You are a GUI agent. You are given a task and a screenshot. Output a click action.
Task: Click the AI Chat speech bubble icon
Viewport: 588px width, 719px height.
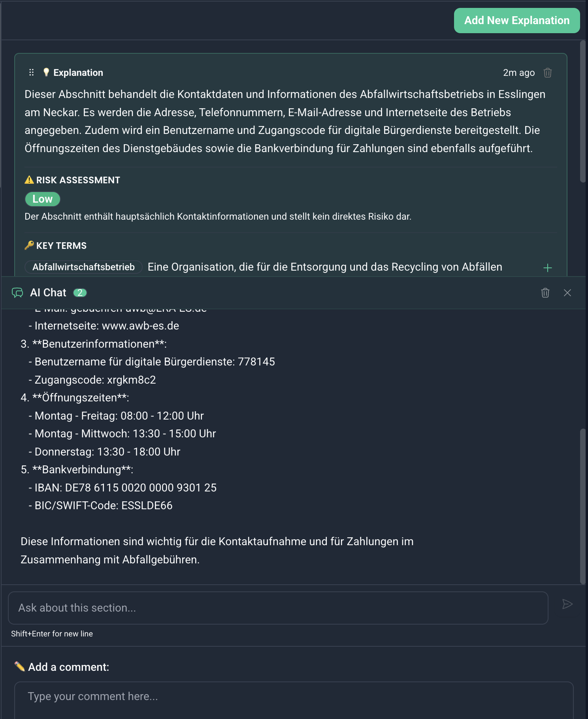tap(17, 293)
